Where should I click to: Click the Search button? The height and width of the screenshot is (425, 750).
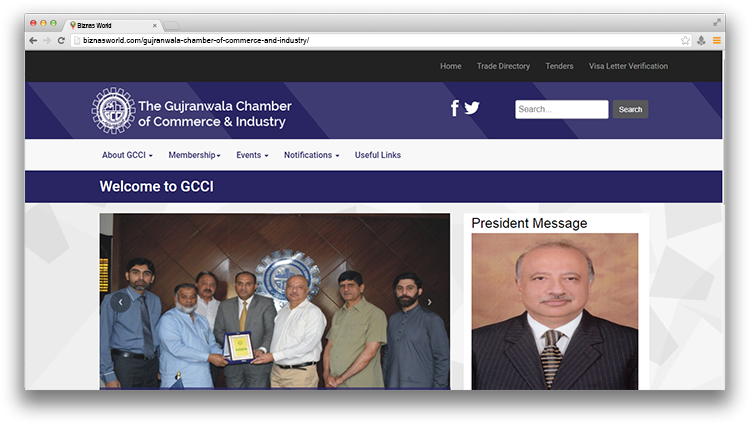630,109
